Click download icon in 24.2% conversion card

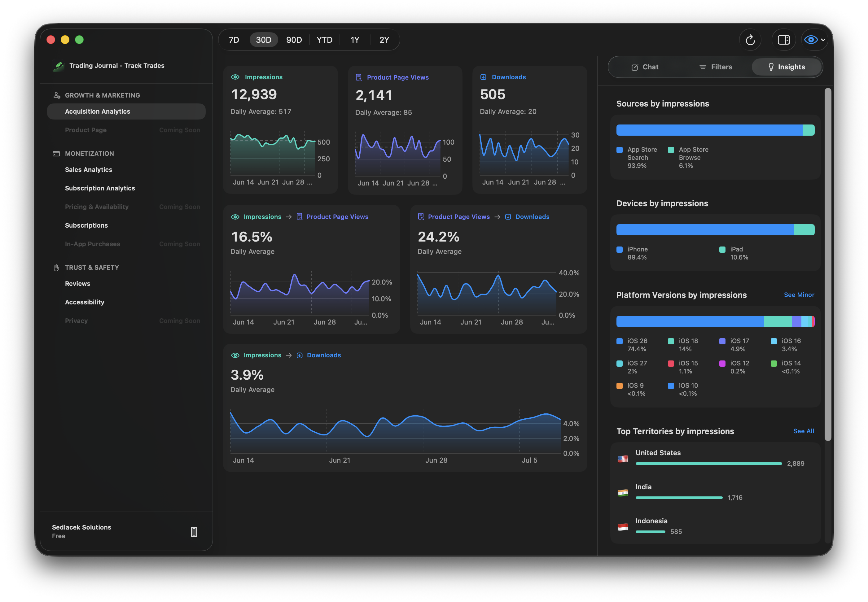tap(508, 217)
